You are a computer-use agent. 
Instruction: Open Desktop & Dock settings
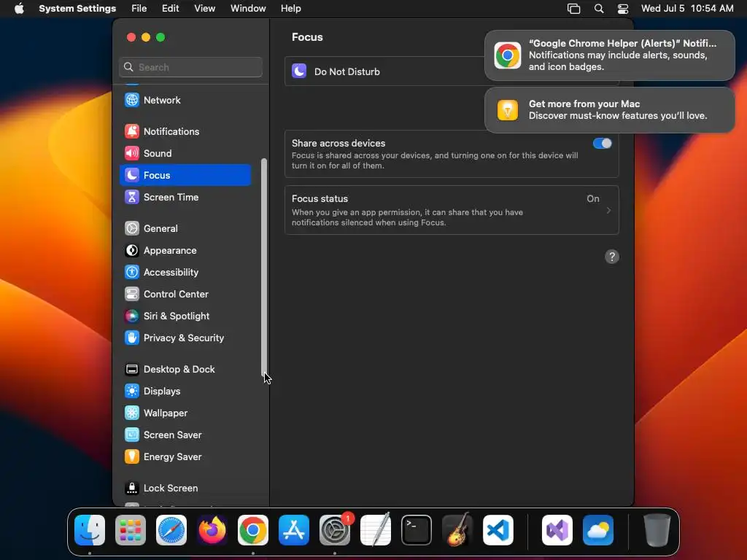185,370
